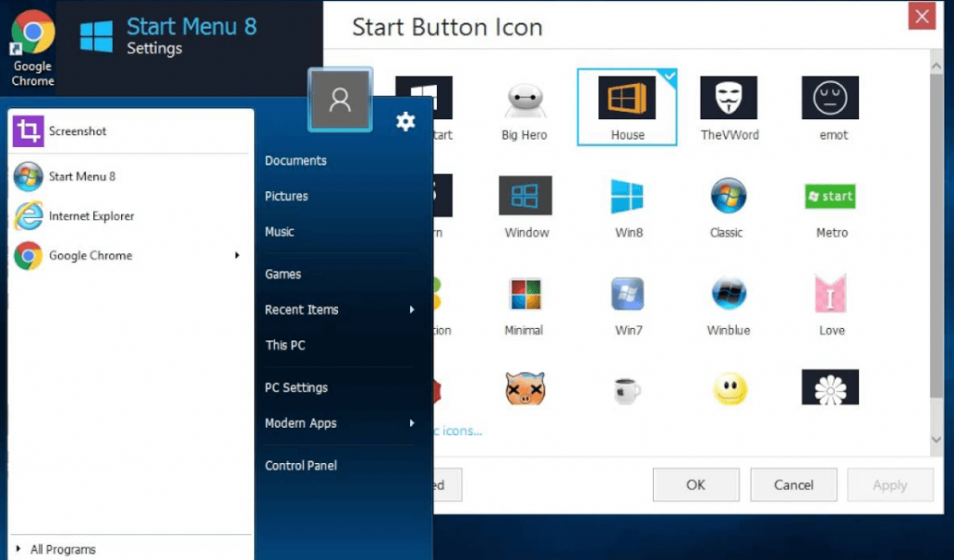Open the Google Chrome desktop shortcut
This screenshot has height=560, width=954.
33,48
